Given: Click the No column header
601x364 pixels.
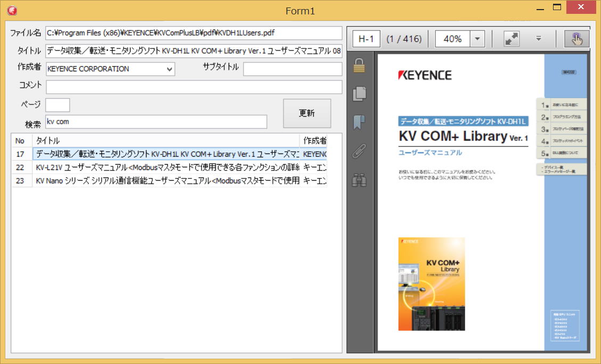Looking at the screenshot, I should pyautogui.click(x=22, y=140).
